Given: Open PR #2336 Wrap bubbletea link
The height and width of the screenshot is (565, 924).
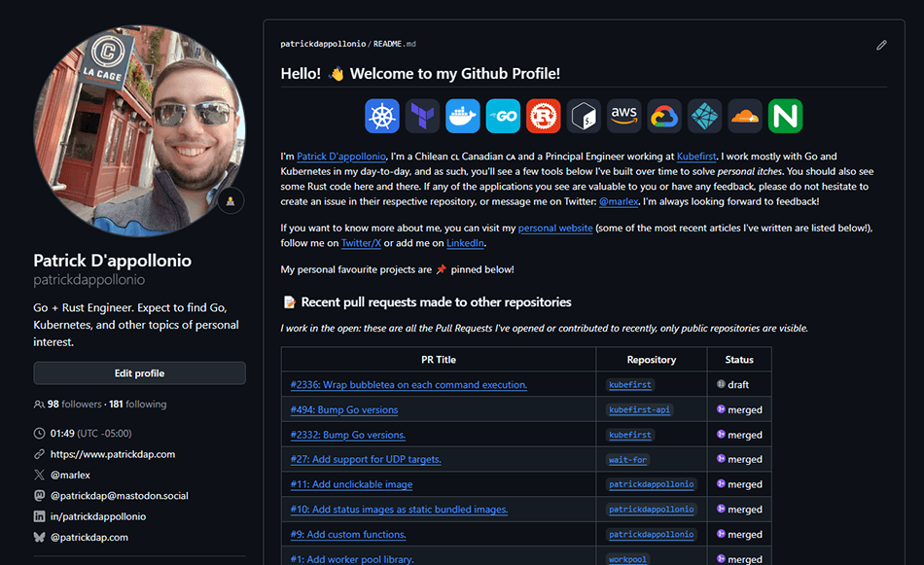Looking at the screenshot, I should [x=409, y=385].
